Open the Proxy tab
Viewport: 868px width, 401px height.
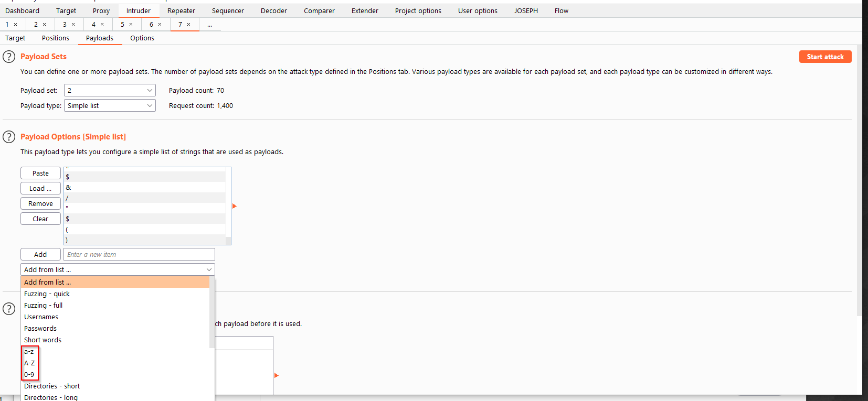[x=101, y=11]
